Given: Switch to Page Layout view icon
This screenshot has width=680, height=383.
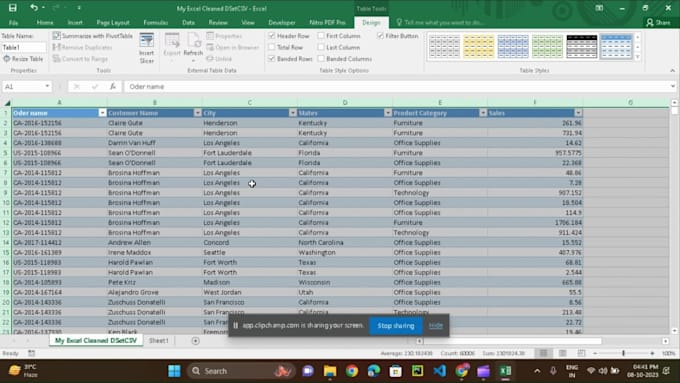Looking at the screenshot, I should click(x=562, y=354).
